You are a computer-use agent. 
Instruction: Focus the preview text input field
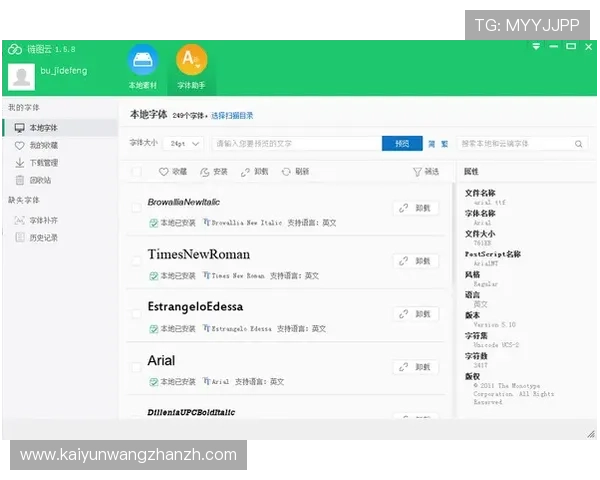point(297,144)
